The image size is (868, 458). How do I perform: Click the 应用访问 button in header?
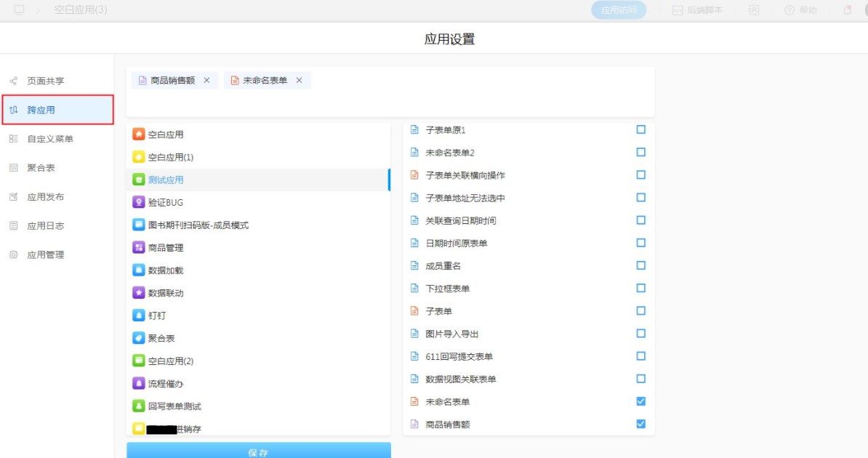point(619,10)
